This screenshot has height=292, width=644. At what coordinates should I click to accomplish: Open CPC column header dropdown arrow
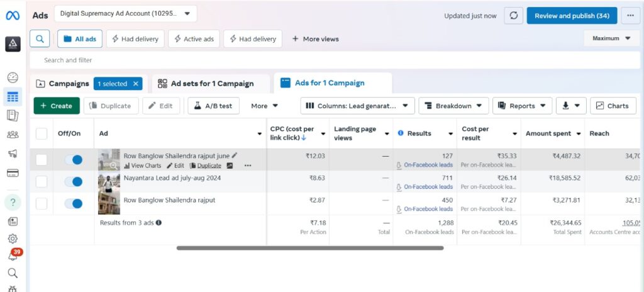pyautogui.click(x=323, y=134)
